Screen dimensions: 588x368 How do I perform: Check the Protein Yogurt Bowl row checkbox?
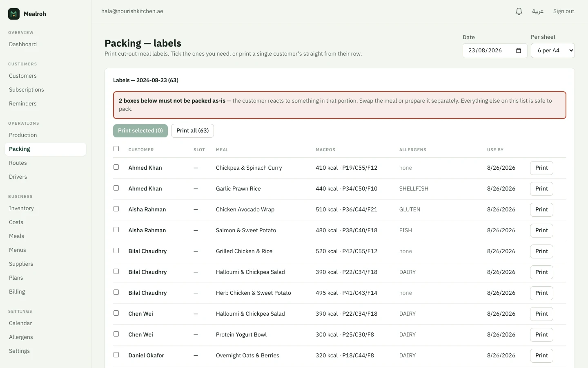116,334
